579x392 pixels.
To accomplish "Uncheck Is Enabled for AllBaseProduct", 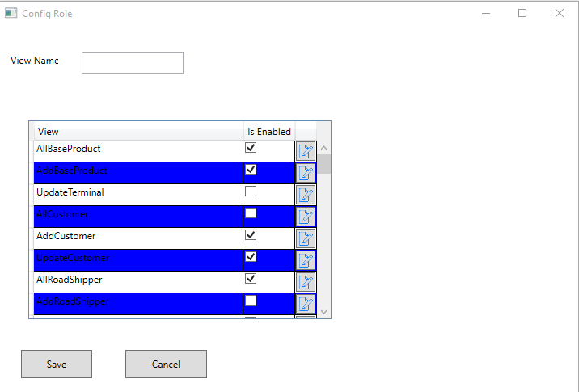I will [x=251, y=148].
